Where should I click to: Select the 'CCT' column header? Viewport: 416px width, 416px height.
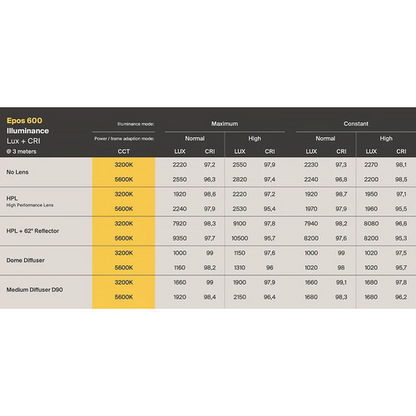click(x=124, y=152)
